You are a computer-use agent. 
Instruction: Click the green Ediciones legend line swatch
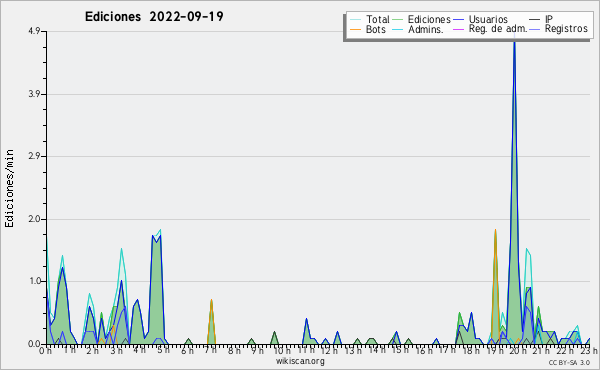(x=398, y=20)
